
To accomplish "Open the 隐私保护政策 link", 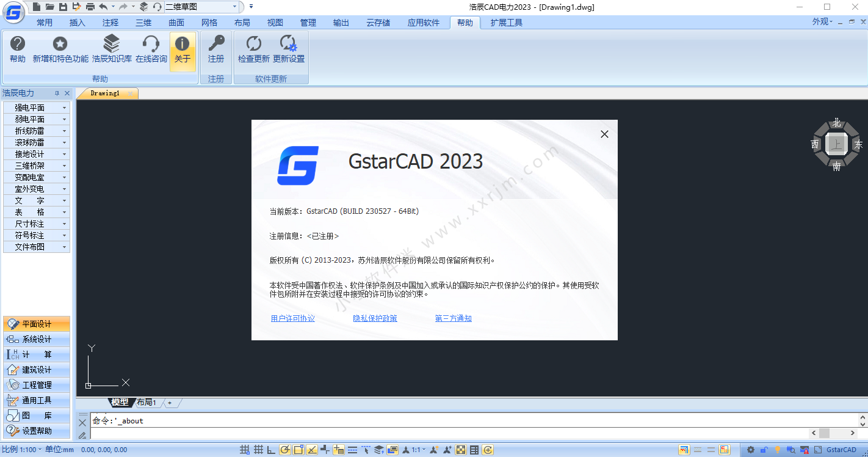I will (375, 318).
